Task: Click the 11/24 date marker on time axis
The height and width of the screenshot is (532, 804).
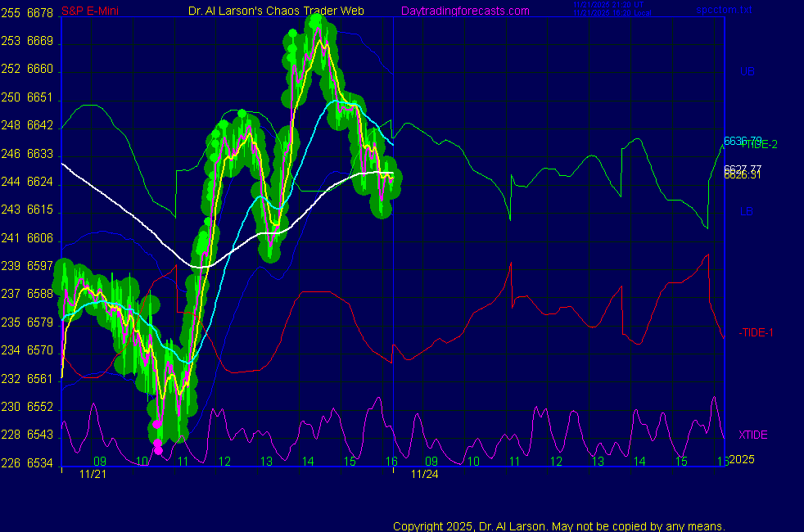Action: [x=423, y=474]
